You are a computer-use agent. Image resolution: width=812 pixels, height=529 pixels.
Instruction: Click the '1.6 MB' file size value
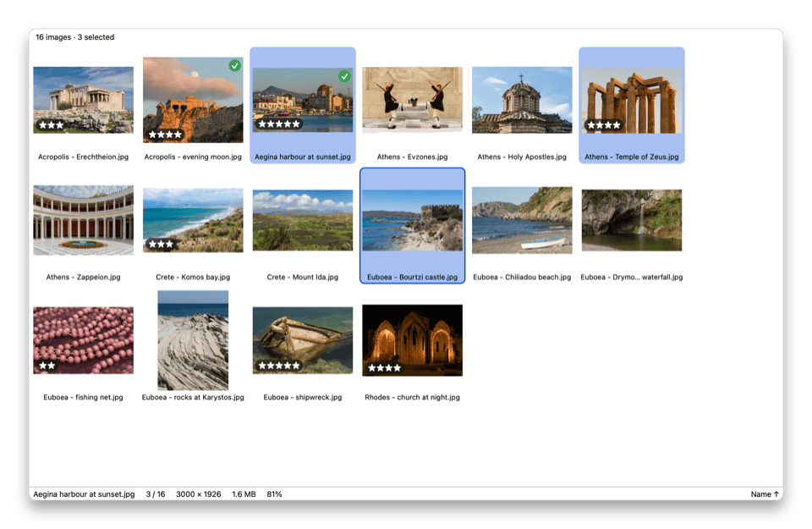(x=244, y=494)
